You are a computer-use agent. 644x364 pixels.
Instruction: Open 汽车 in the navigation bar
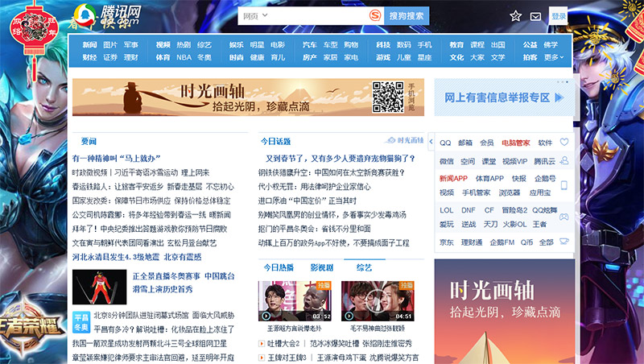click(x=310, y=45)
